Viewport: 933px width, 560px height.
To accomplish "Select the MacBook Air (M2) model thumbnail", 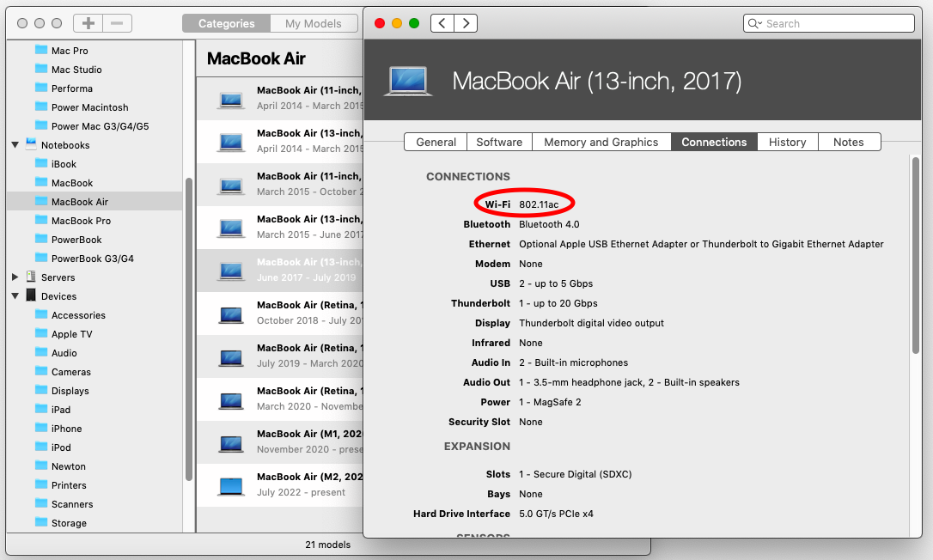I will tap(231, 486).
